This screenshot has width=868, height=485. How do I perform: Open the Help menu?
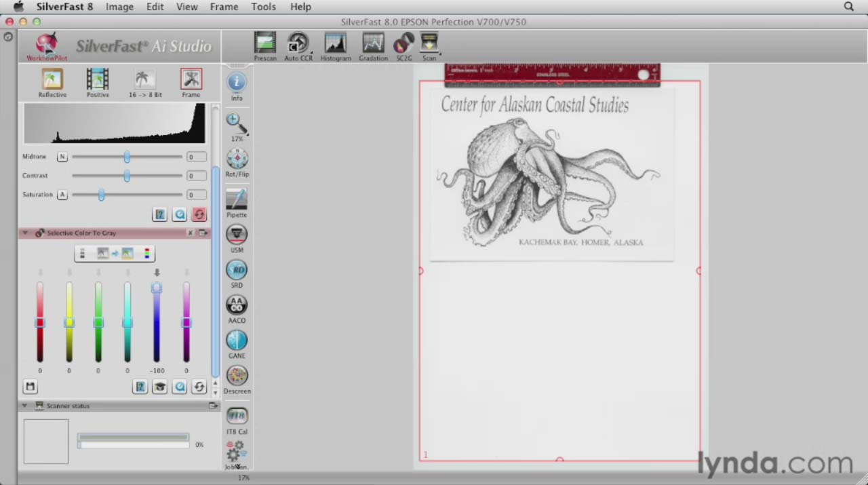click(300, 7)
